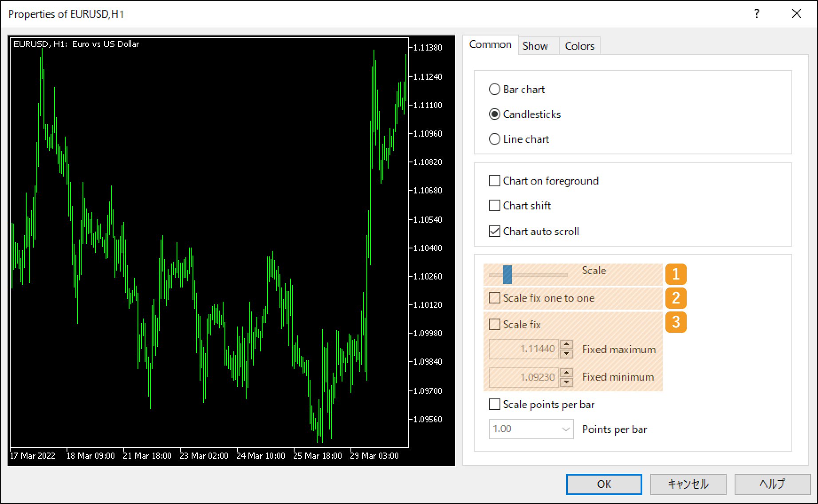The width and height of the screenshot is (818, 504).
Task: Decrease Fixed minimum with down arrow
Action: tap(566, 382)
